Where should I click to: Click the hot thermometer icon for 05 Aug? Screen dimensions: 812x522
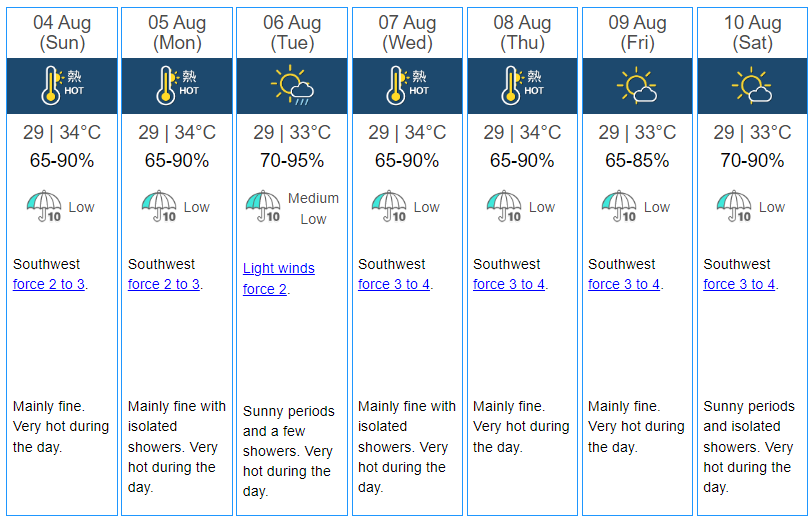[177, 85]
